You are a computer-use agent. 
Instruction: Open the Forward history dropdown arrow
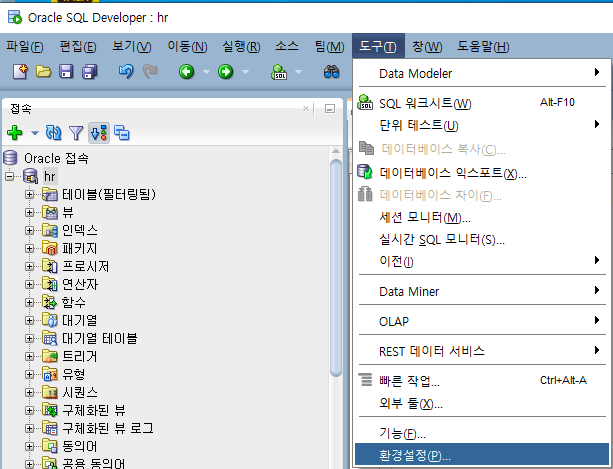246,72
